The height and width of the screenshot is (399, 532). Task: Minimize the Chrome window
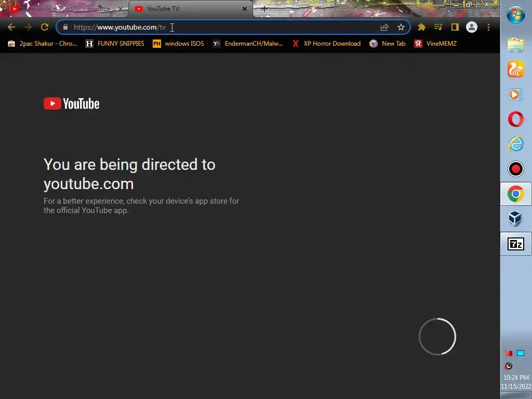(x=456, y=4)
